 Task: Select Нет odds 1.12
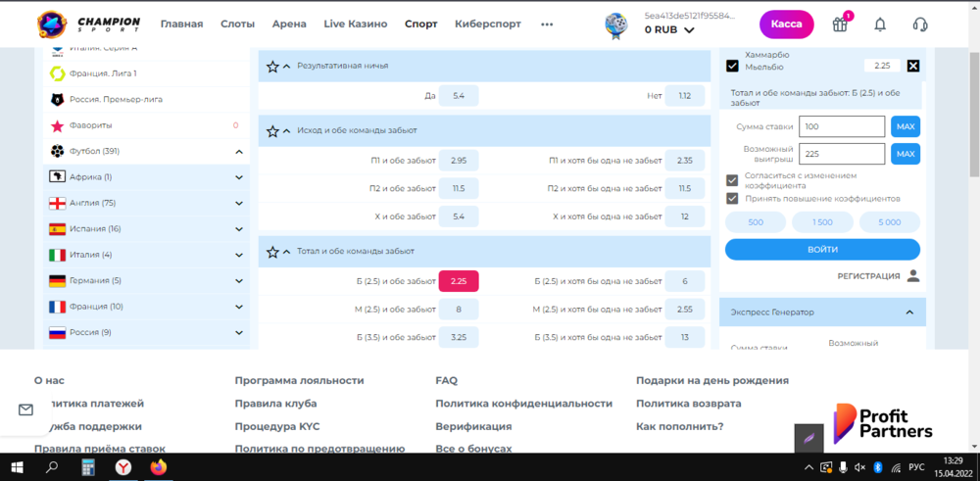click(684, 96)
